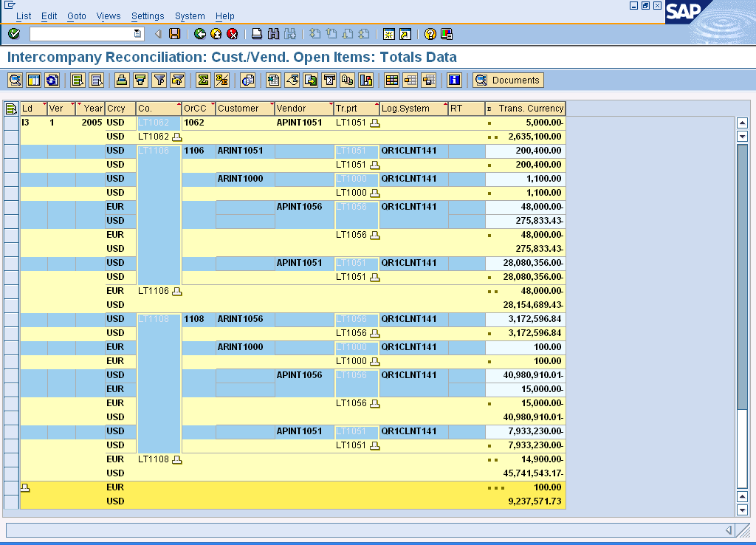Open Help via yellow question mark icon
Image resolution: width=756 pixels, height=545 pixels.
click(430, 34)
